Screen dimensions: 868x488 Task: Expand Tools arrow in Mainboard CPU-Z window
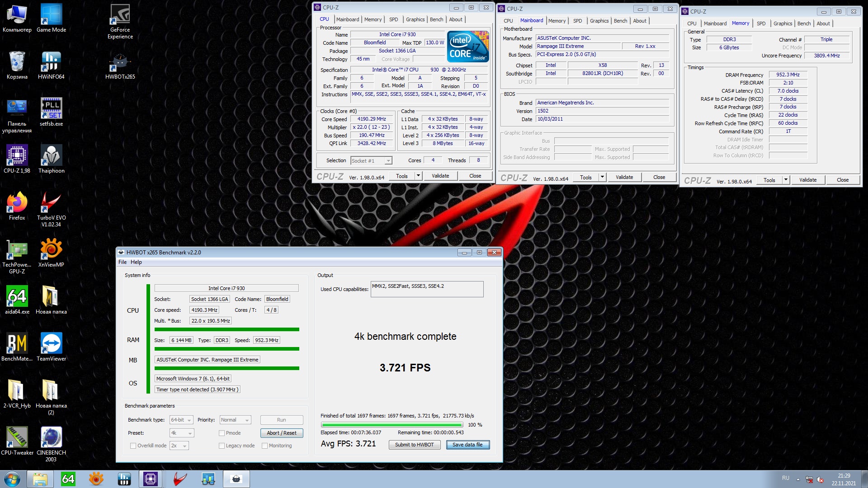(602, 177)
